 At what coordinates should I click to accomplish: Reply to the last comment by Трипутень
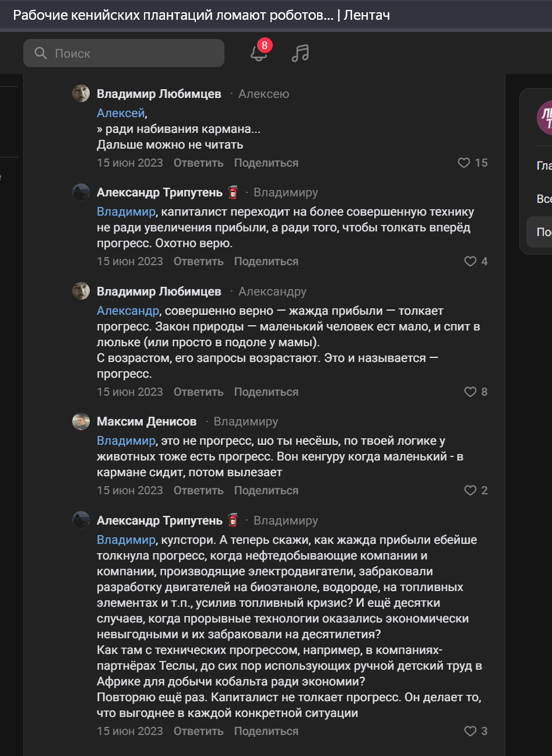coord(198,731)
